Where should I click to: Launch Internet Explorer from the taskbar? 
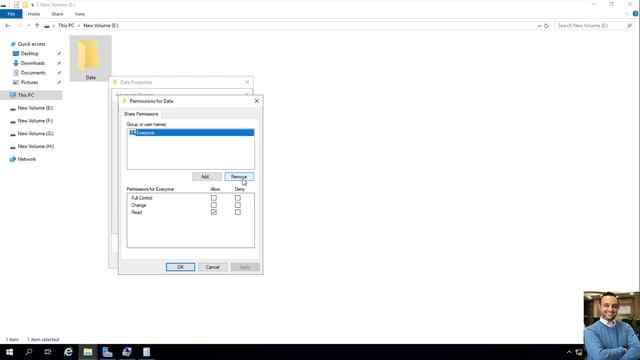tap(68, 352)
